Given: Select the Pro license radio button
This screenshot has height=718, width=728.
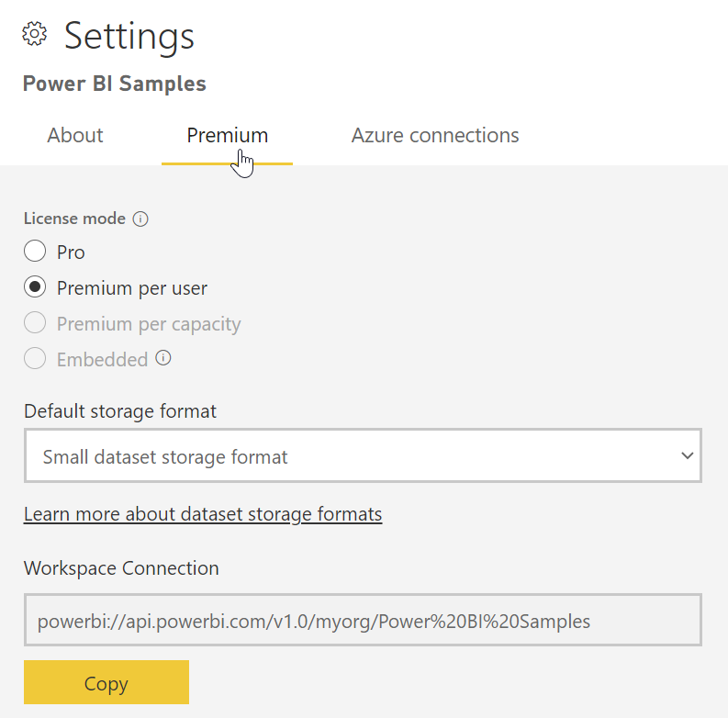Looking at the screenshot, I should point(35,252).
